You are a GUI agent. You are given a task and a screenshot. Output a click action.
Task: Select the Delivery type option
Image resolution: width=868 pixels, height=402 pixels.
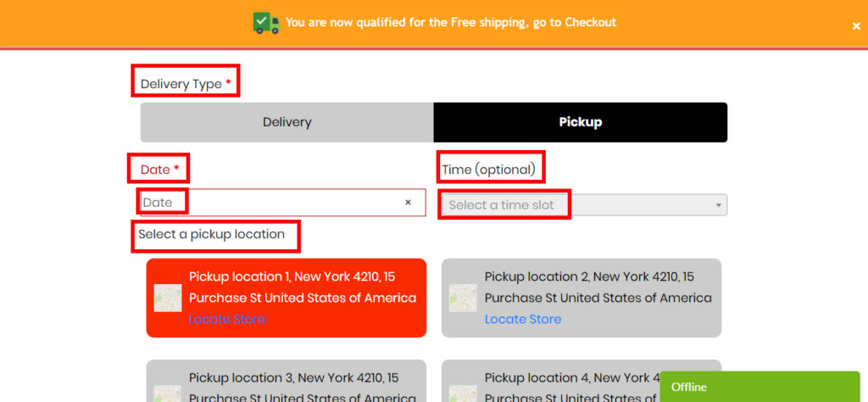click(287, 122)
